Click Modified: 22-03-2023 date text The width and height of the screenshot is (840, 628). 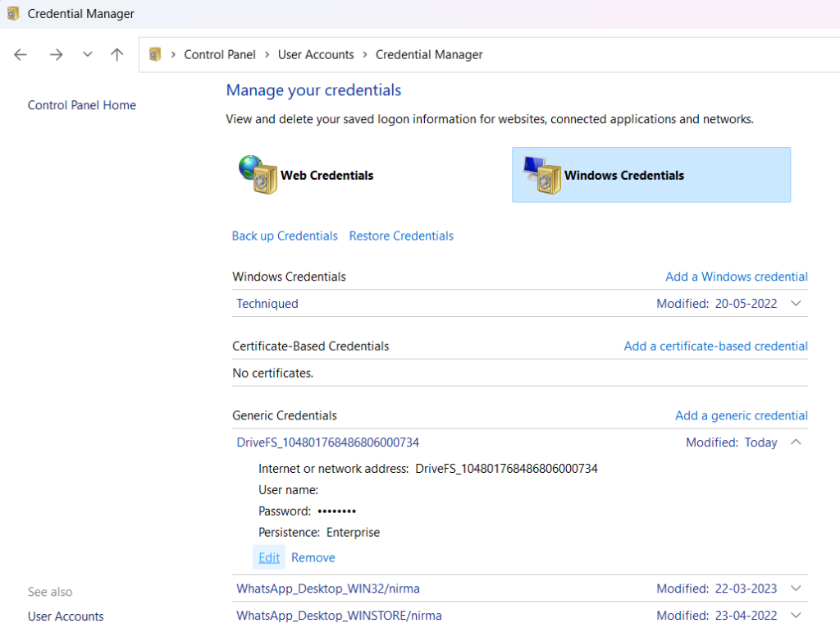717,589
